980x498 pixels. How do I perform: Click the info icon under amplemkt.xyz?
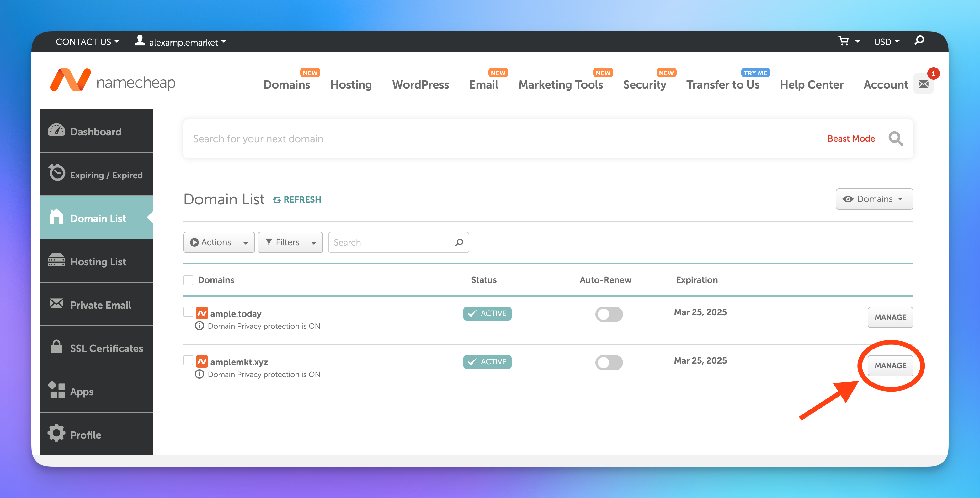pyautogui.click(x=199, y=374)
